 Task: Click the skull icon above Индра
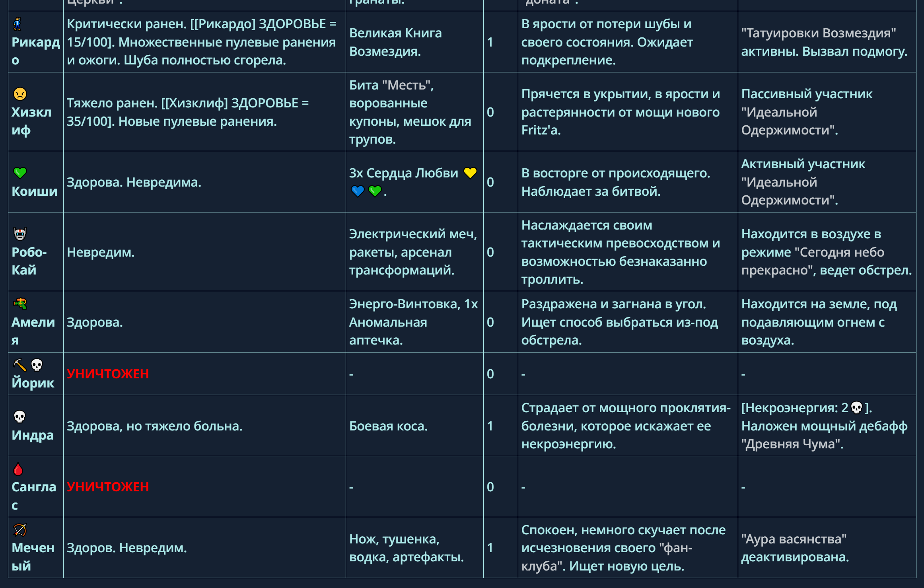19,417
